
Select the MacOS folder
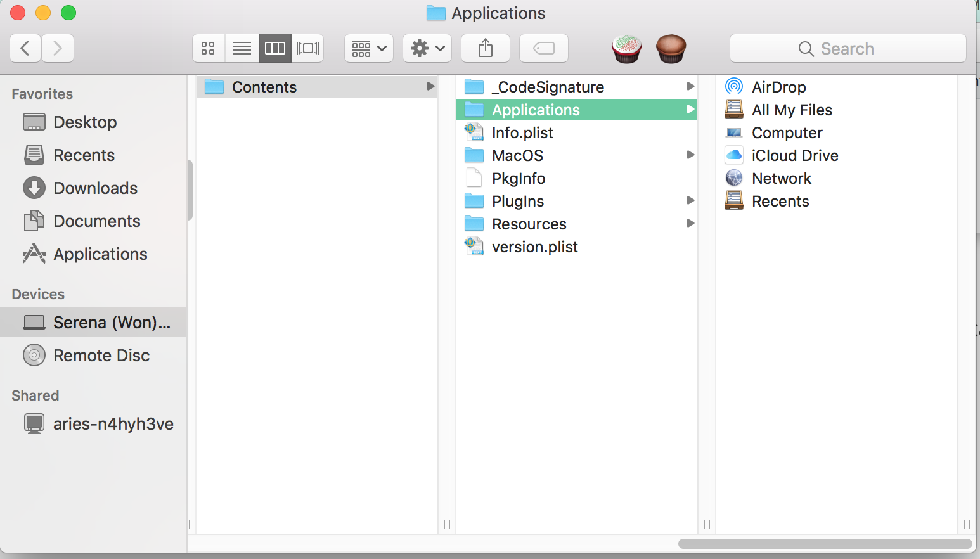click(577, 155)
